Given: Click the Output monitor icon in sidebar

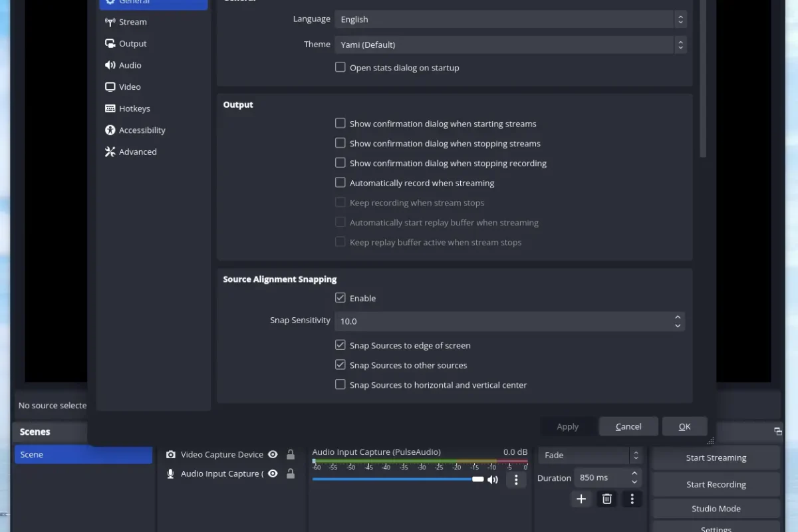Looking at the screenshot, I should coord(110,44).
